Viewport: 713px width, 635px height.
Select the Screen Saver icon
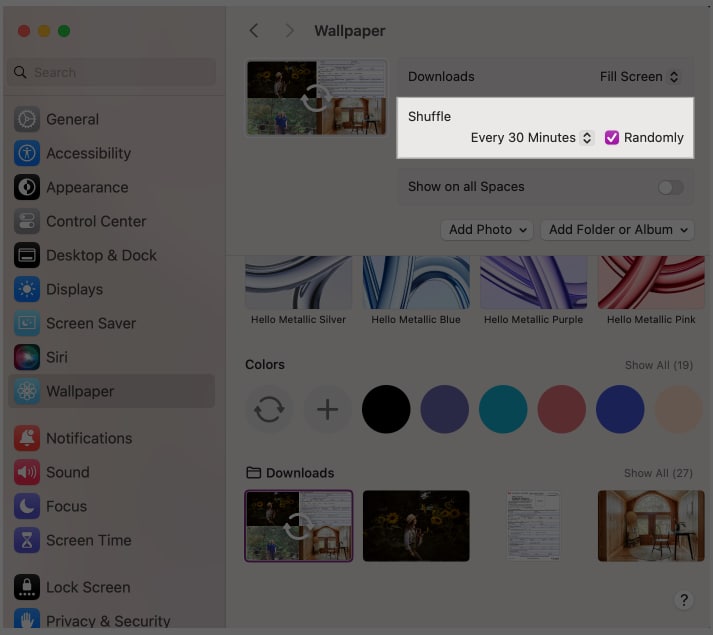pyautogui.click(x=27, y=323)
